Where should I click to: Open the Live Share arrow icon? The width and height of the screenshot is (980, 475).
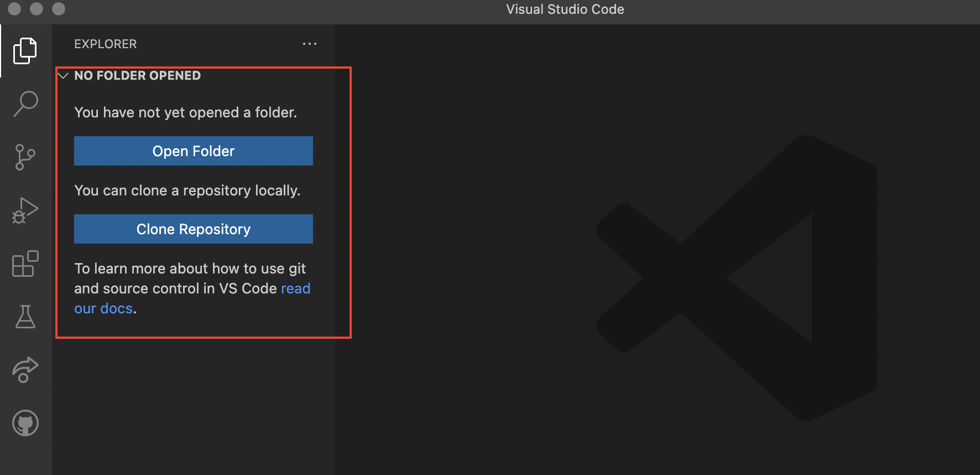pos(25,370)
